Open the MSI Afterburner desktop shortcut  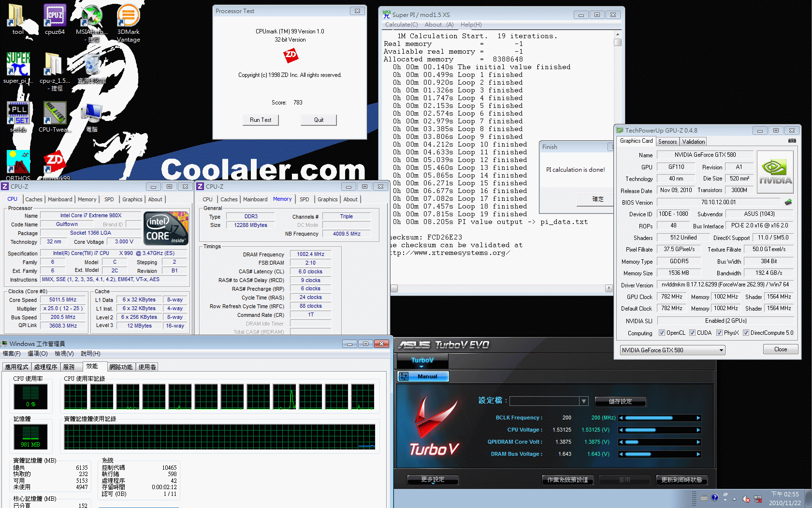click(x=91, y=23)
